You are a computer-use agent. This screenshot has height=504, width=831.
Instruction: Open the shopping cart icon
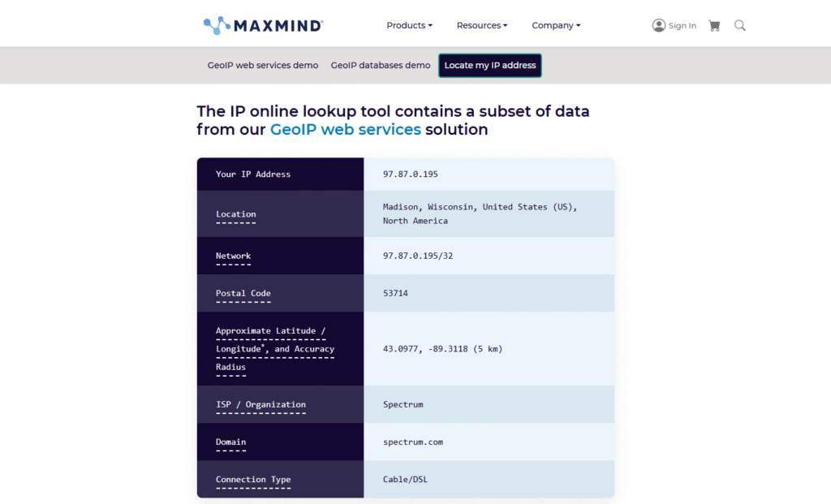714,25
